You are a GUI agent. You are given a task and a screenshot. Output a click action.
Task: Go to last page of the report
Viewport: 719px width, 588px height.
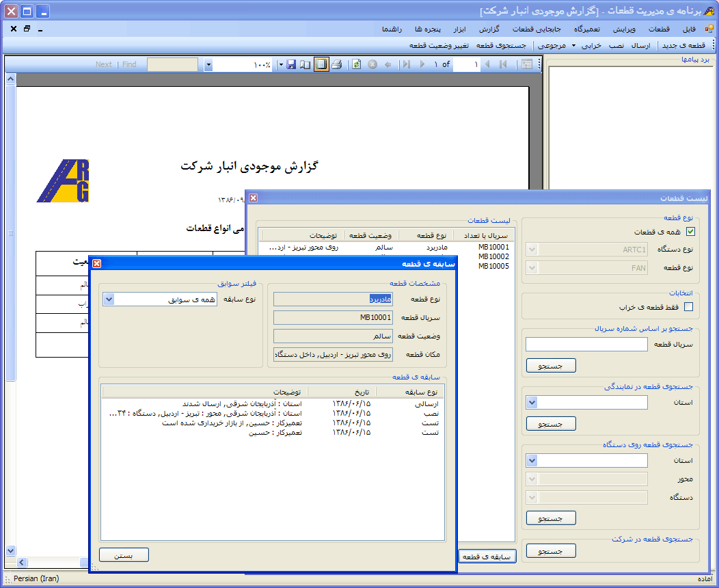tap(406, 65)
